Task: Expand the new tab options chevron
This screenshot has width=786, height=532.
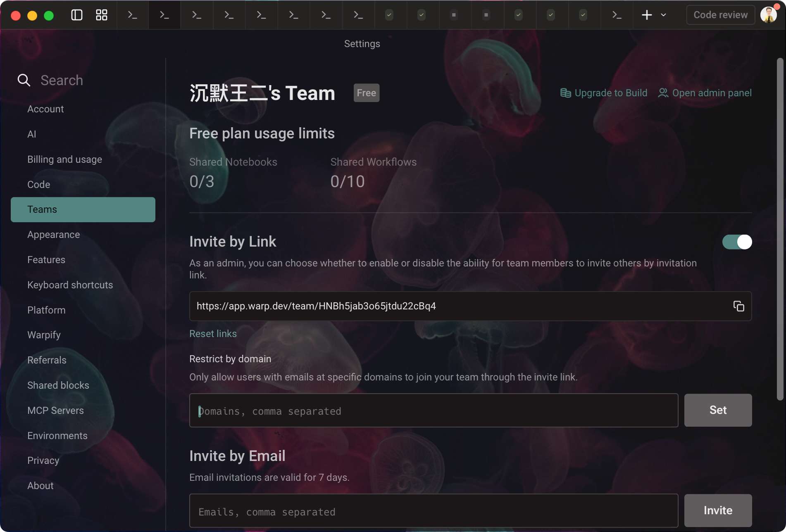Action: click(x=664, y=15)
